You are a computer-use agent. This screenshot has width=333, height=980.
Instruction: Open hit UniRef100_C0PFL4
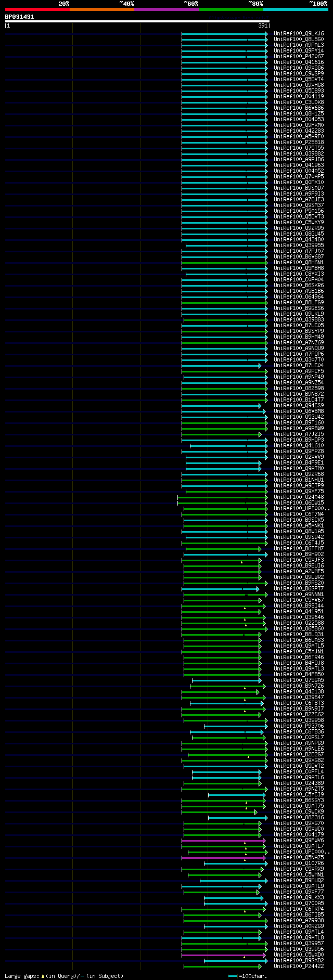click(299, 771)
